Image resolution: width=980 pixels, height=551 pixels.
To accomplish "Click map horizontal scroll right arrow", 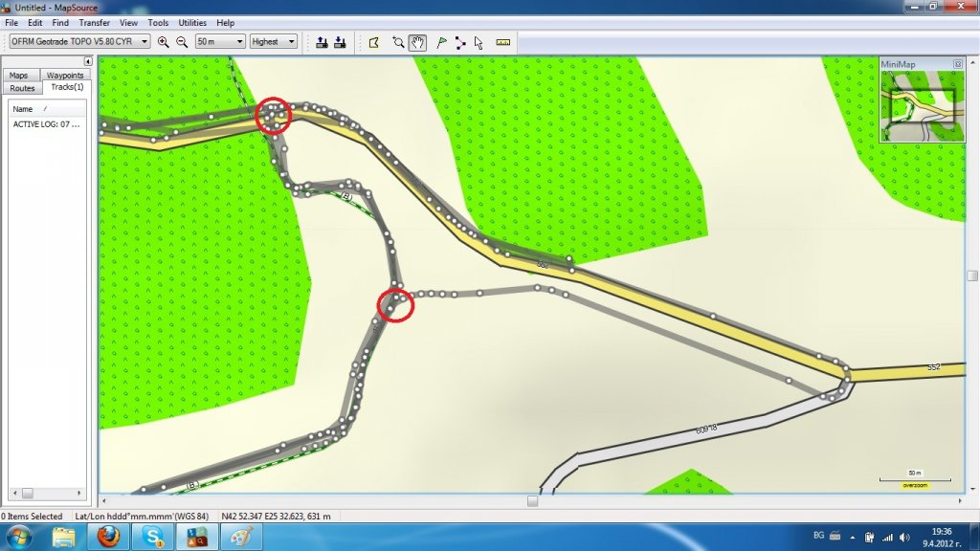I will pos(961,501).
